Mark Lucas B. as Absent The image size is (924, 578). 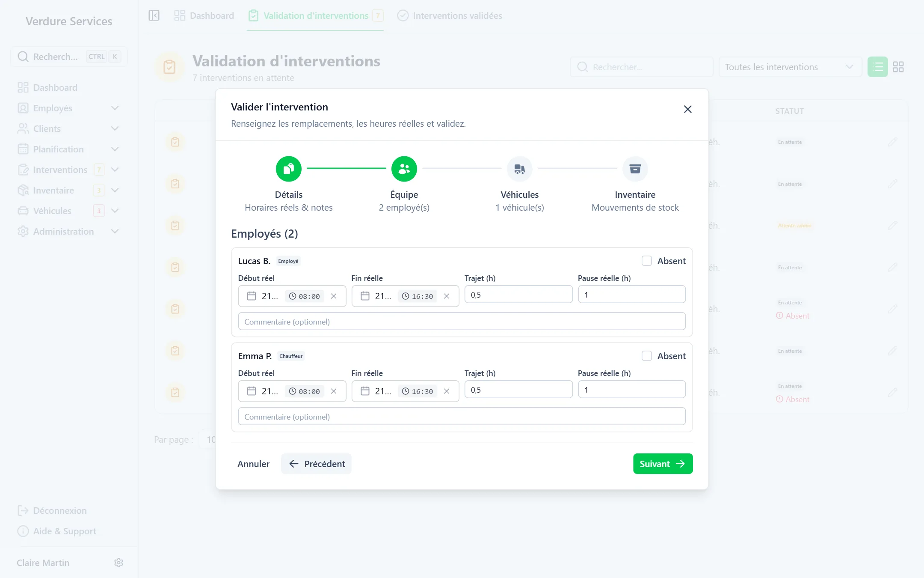[x=647, y=261]
